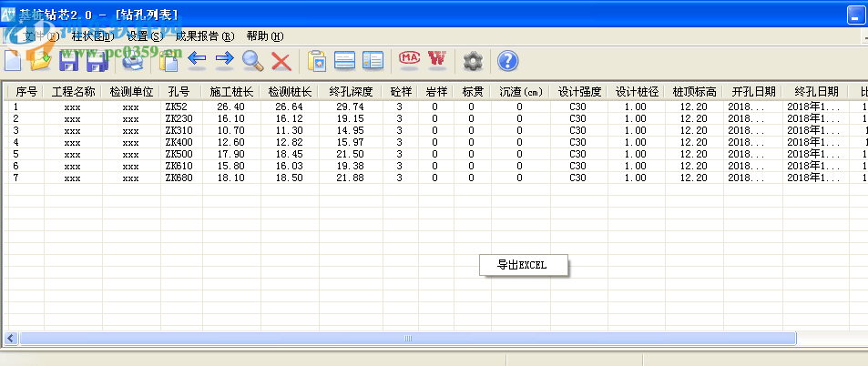This screenshot has width=868, height=366.
Task: Click the printer icon in the toolbar
Action: coord(132,60)
